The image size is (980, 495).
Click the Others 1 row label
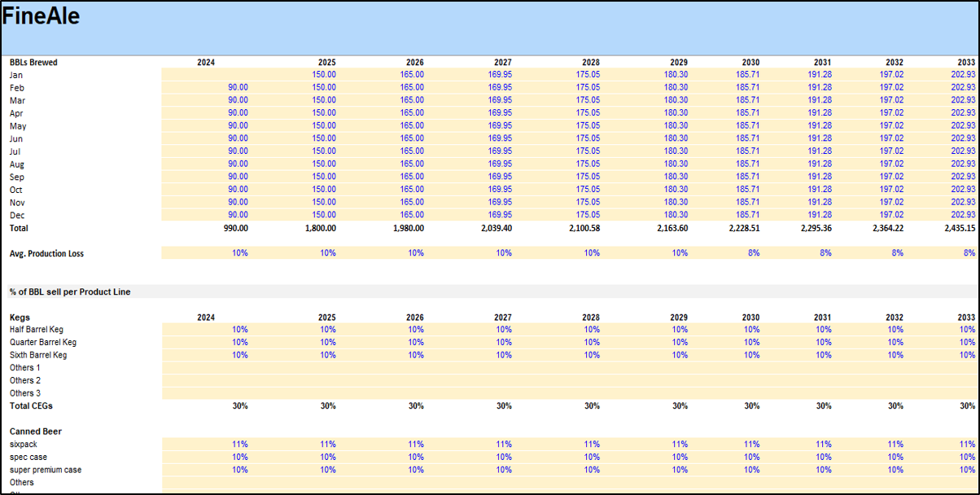(25, 368)
